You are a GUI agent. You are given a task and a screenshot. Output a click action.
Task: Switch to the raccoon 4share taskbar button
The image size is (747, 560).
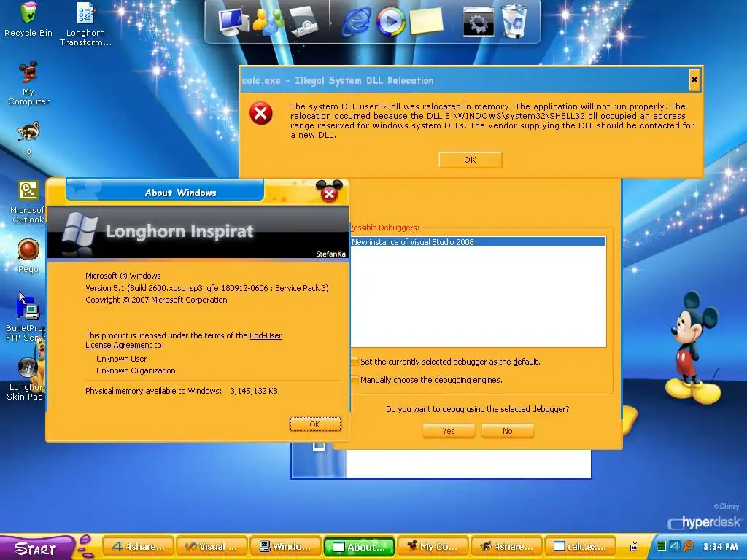click(506, 547)
